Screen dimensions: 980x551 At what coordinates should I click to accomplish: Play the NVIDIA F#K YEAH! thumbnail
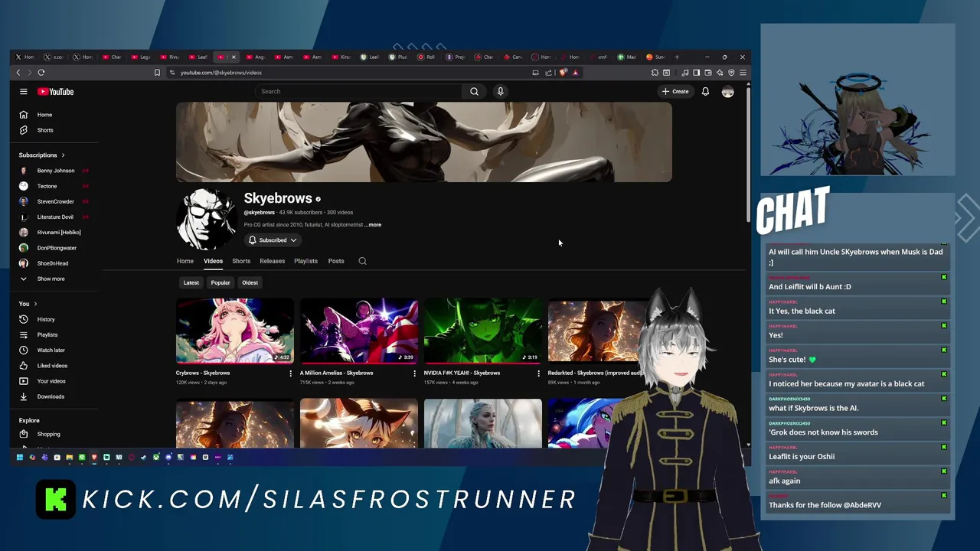(x=483, y=331)
